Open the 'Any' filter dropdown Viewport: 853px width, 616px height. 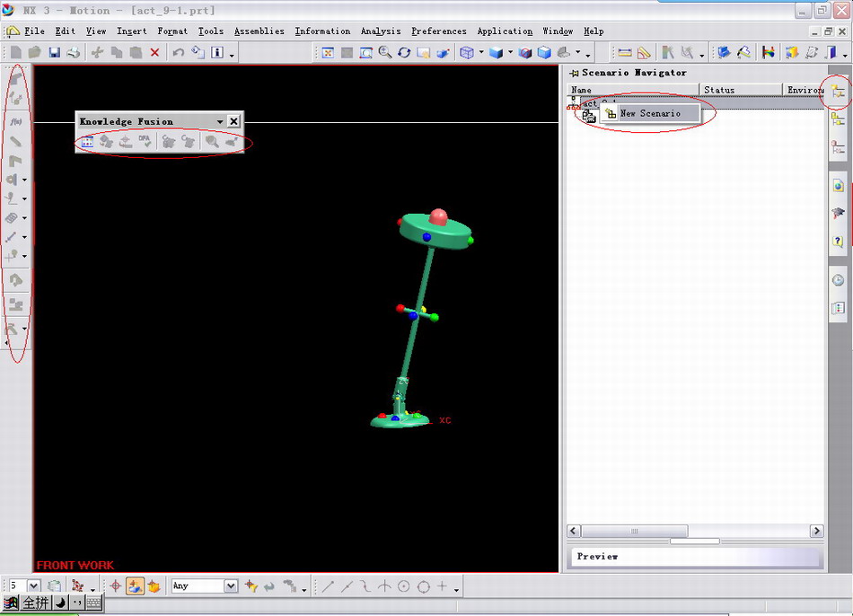231,586
